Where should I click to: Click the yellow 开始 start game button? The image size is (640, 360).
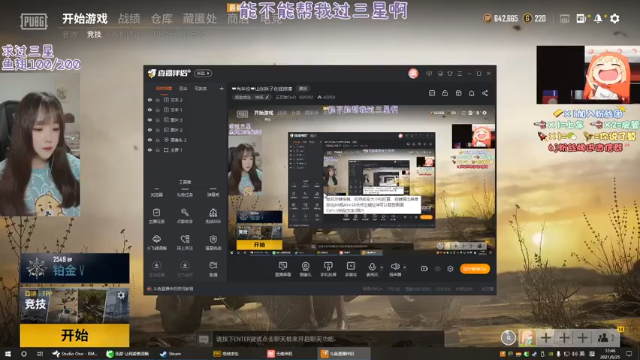click(x=75, y=336)
